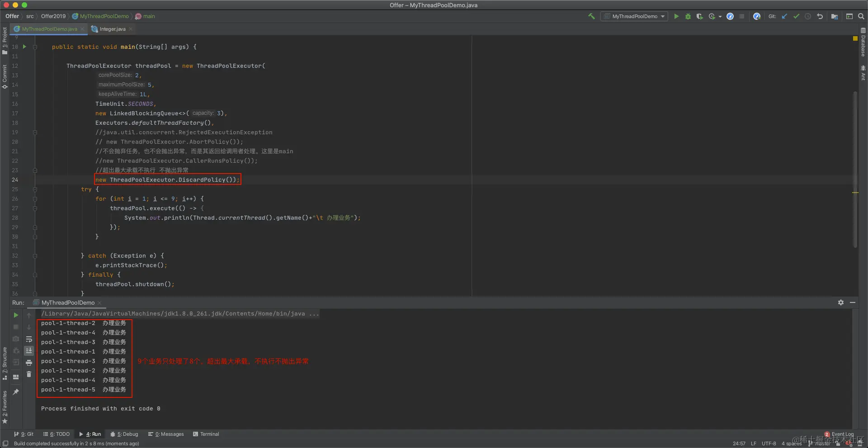Click the down stack trace arrow

tap(29, 327)
